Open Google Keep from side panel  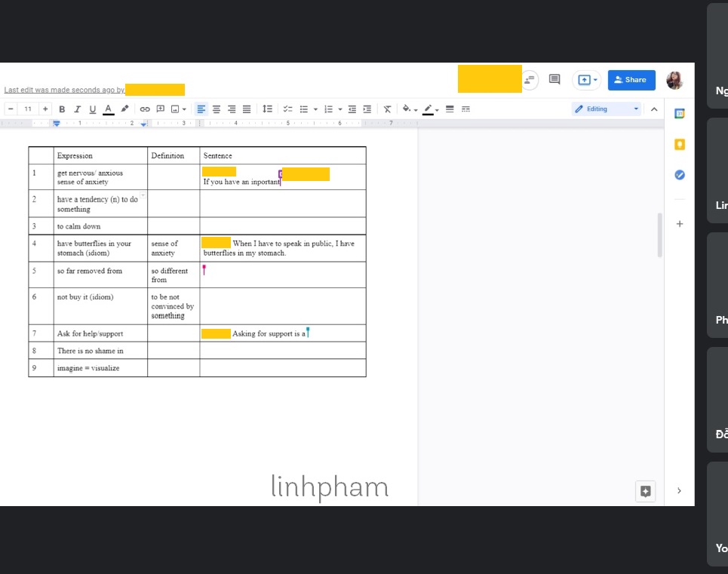(679, 144)
